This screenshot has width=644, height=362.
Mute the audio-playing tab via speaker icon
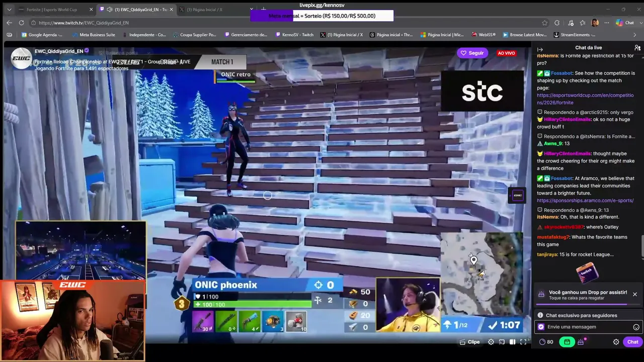tap(110, 10)
